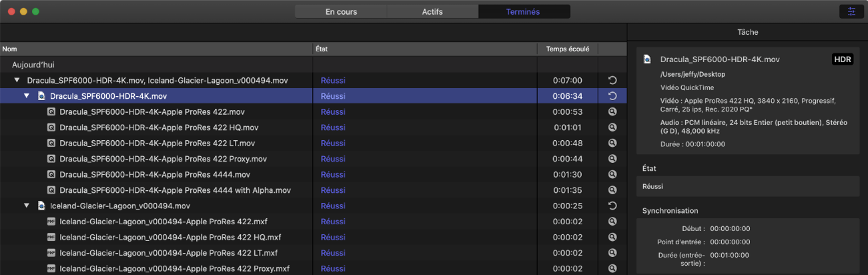Open the Actifs tab
Viewport: 868px width, 275px height.
click(432, 11)
